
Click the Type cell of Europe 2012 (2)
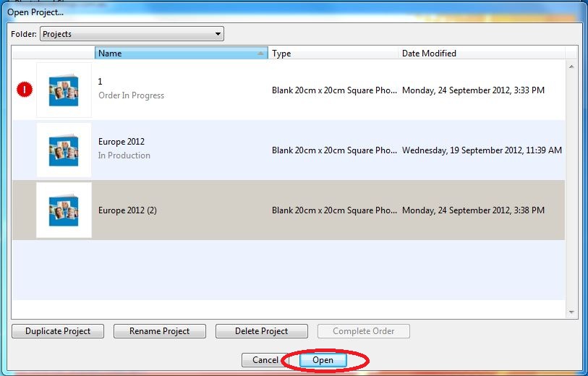click(334, 210)
